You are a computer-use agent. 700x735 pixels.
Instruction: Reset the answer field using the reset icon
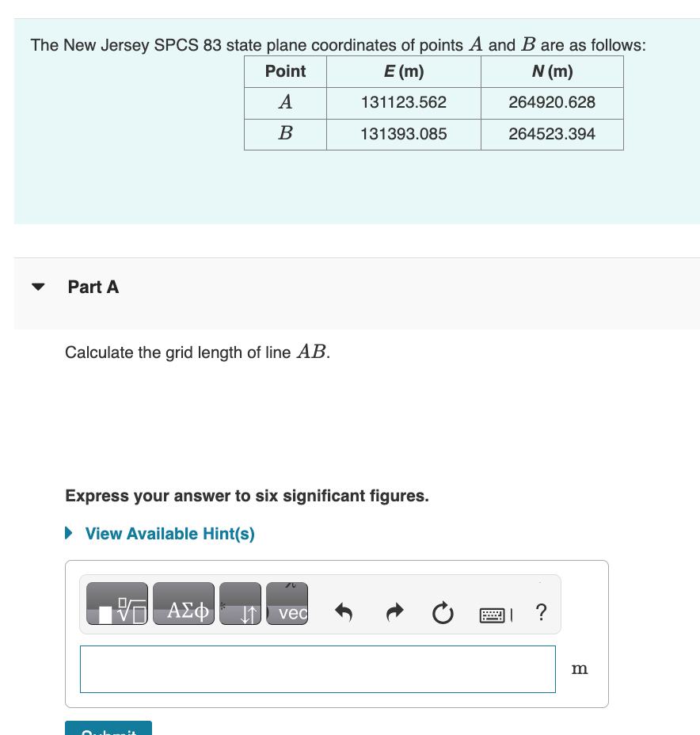tap(443, 612)
